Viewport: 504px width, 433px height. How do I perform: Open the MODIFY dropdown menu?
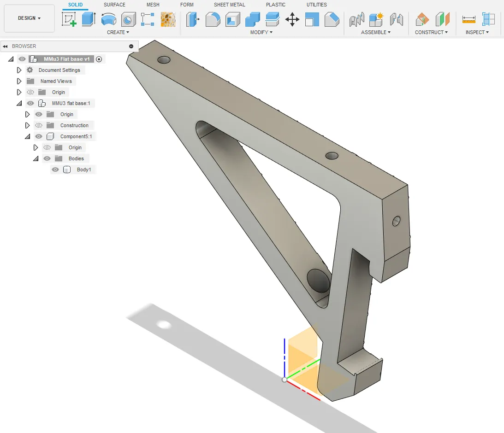[261, 32]
